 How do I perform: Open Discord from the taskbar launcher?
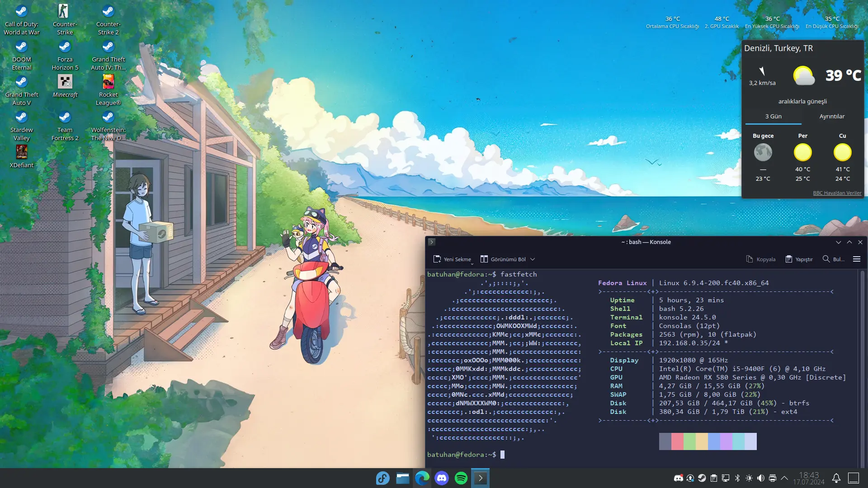point(442,478)
